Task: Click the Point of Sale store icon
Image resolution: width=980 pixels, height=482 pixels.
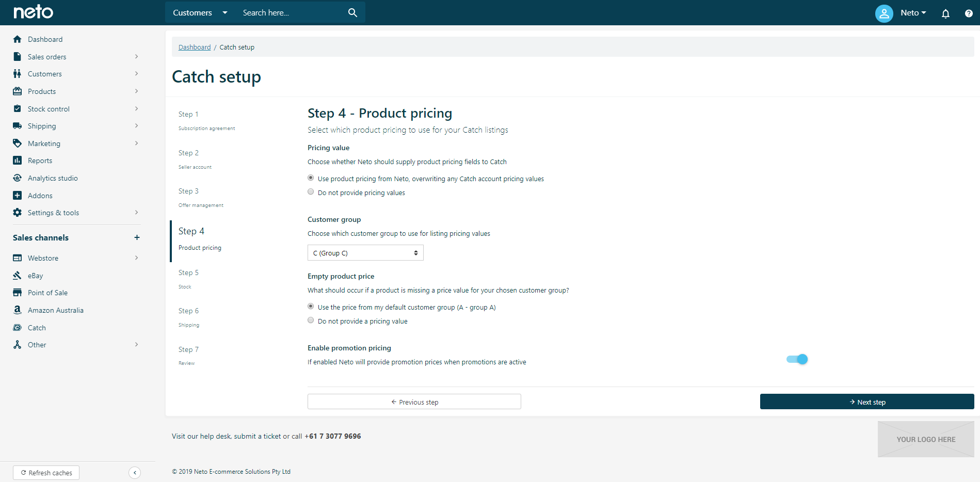Action: 18,293
